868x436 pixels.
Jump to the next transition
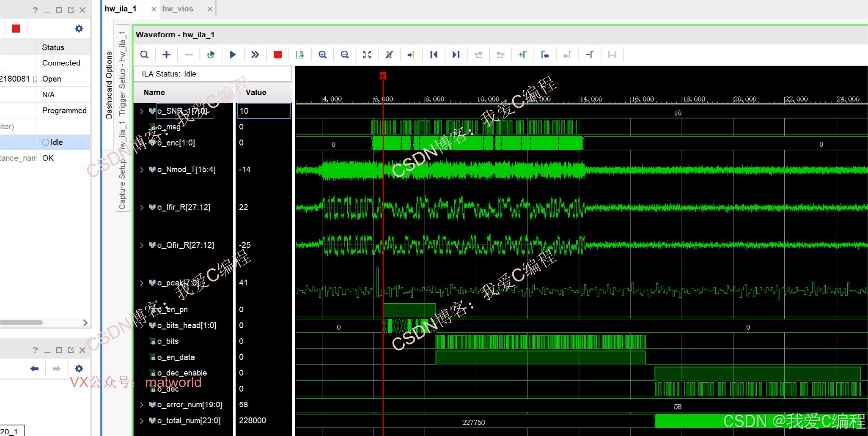(x=500, y=55)
